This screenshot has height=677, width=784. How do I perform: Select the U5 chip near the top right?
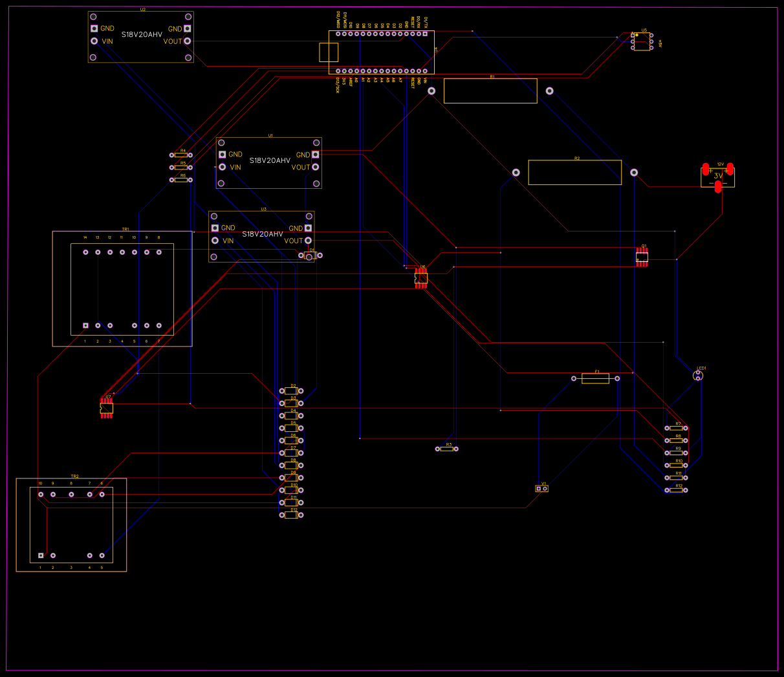(641, 41)
